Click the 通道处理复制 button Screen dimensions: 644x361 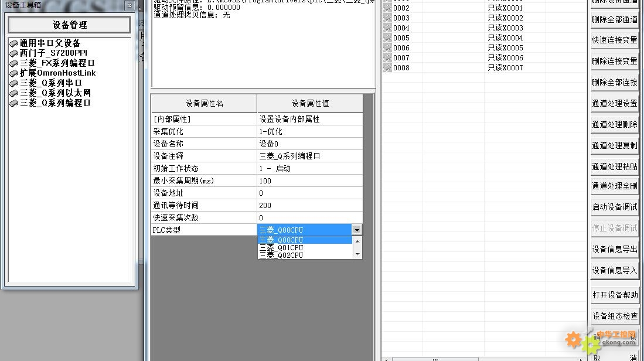pos(615,145)
